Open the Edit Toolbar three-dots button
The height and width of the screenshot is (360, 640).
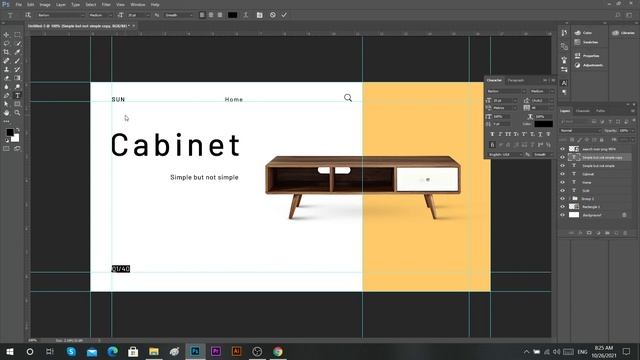(x=6, y=121)
